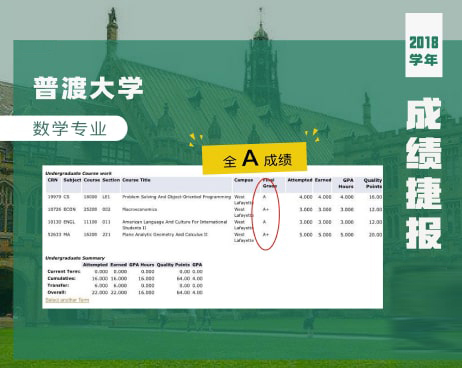Click the 'Subject' column header

pos(72,180)
